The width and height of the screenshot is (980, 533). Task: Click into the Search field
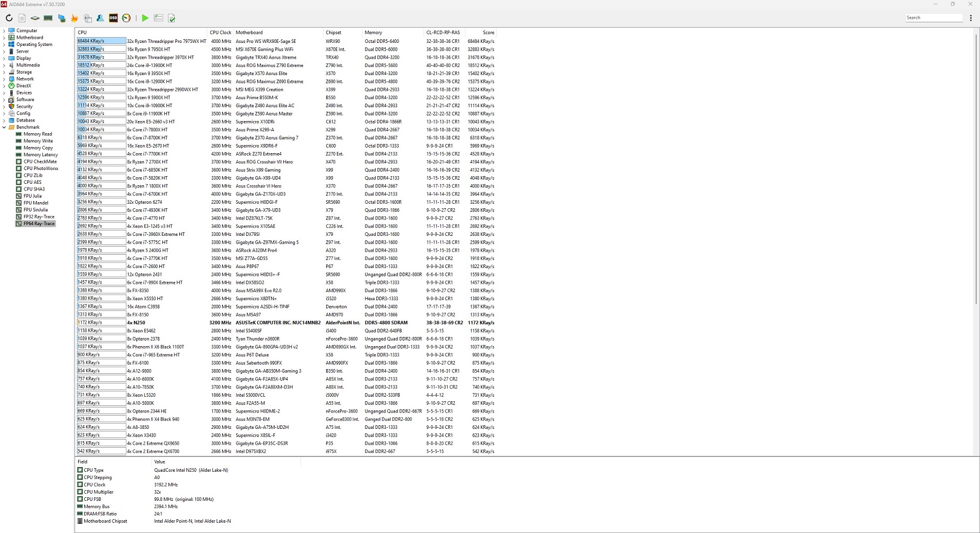tap(934, 18)
